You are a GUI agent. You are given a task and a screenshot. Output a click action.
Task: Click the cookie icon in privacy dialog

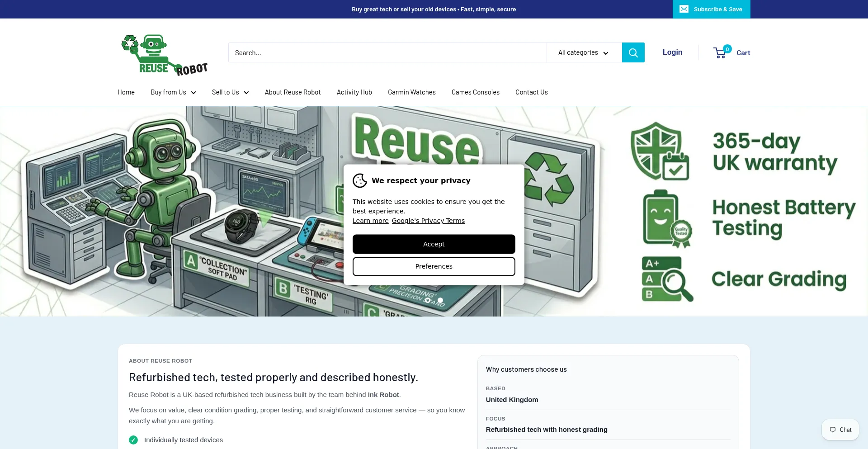(x=360, y=180)
